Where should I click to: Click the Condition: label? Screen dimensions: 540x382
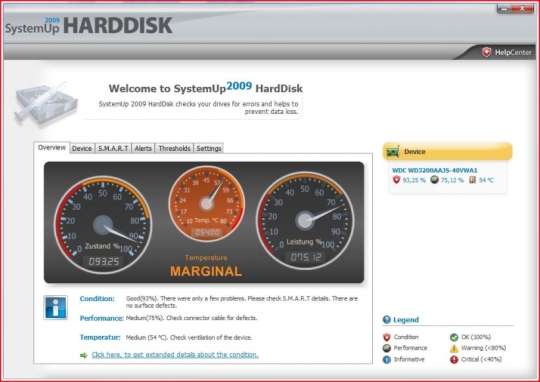click(x=97, y=299)
